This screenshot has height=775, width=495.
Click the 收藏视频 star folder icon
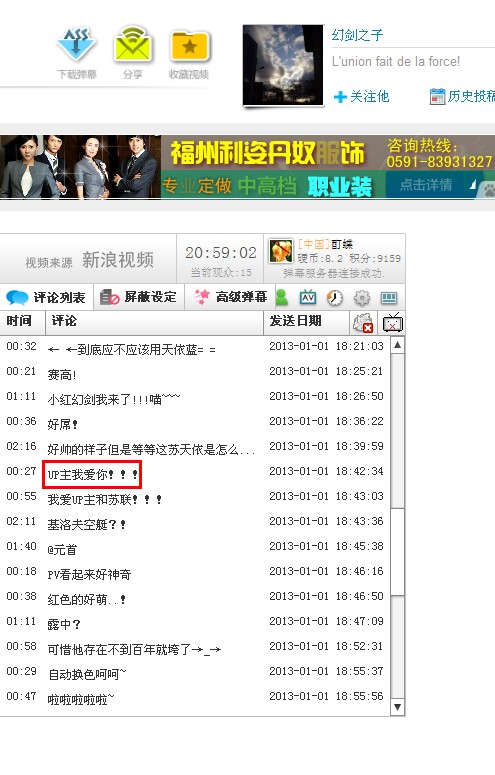pos(189,46)
